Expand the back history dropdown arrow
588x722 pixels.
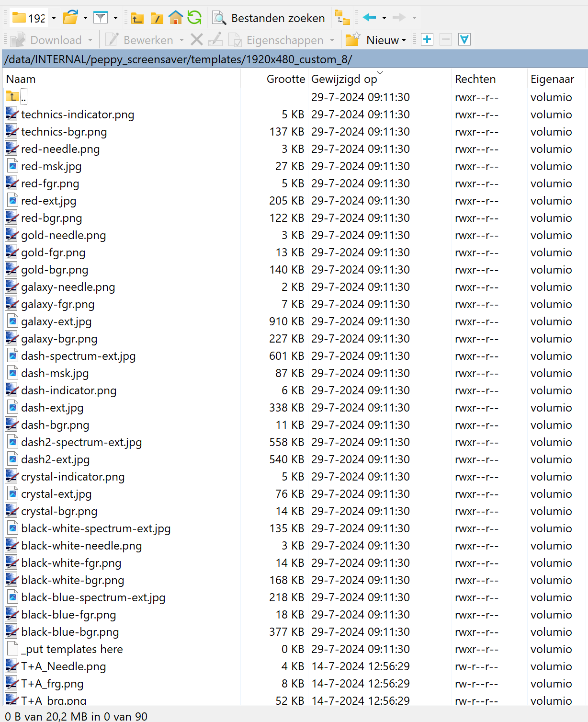coord(384,18)
